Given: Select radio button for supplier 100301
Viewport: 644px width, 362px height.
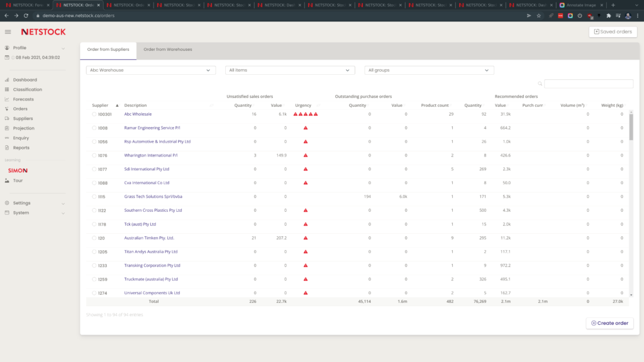Looking at the screenshot, I should (94, 114).
